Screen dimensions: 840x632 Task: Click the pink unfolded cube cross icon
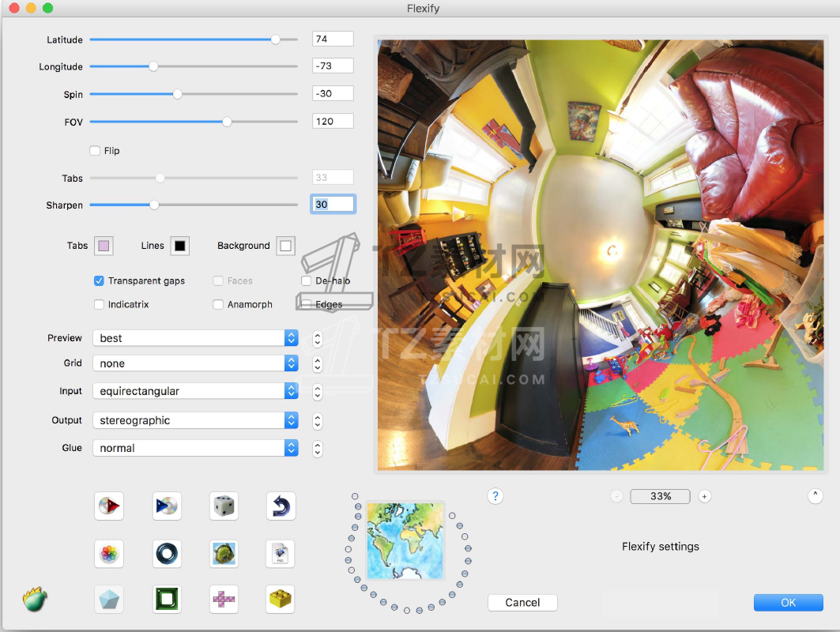point(224,600)
